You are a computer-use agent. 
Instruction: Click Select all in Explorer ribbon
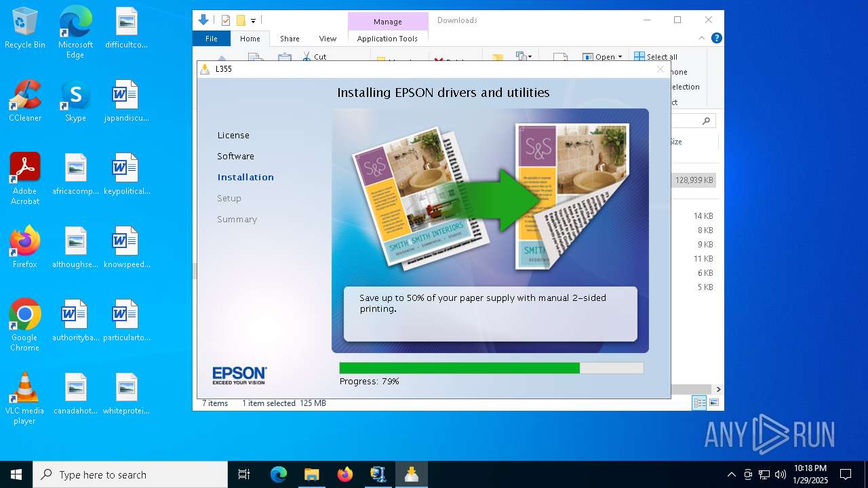point(656,57)
